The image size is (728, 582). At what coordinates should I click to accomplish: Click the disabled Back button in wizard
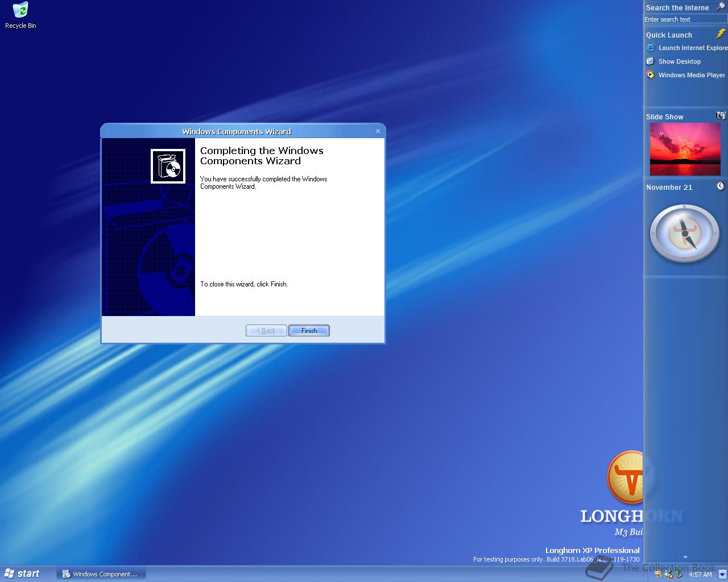pos(266,331)
